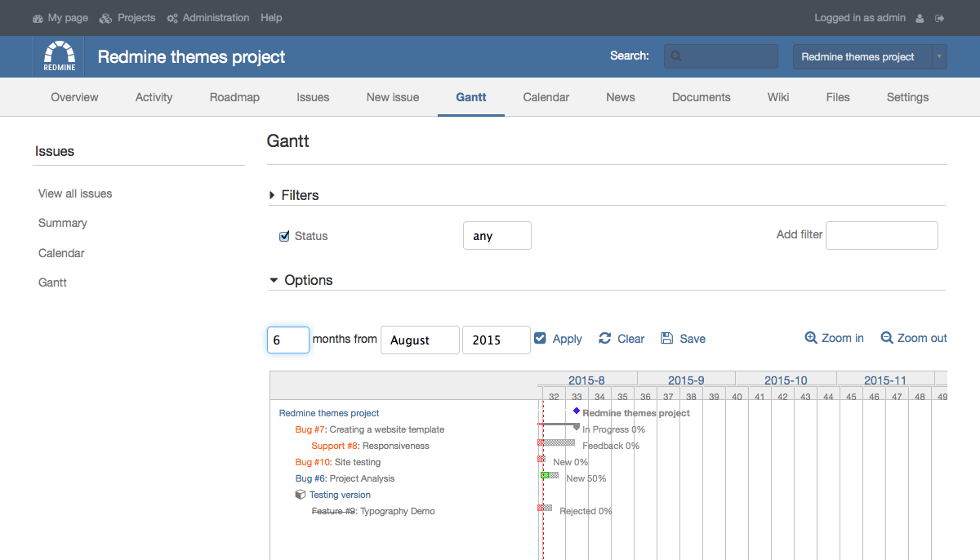Image resolution: width=980 pixels, height=560 pixels.
Task: Open the status operator 'any' dropdown
Action: (x=497, y=235)
